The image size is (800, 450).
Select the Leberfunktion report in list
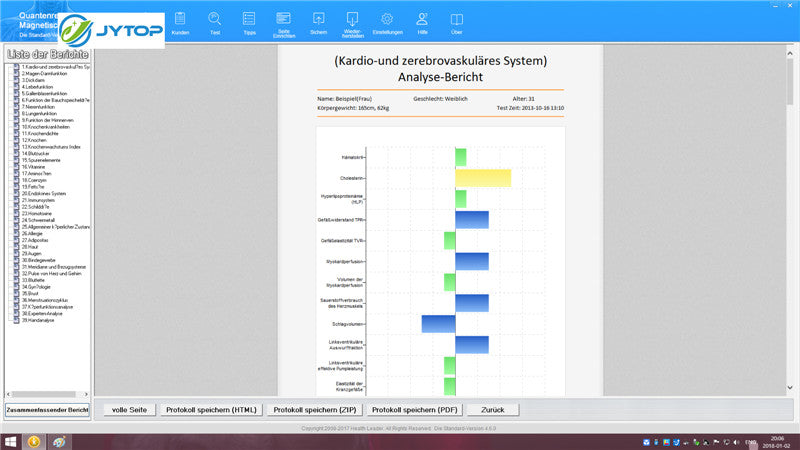coord(41,87)
